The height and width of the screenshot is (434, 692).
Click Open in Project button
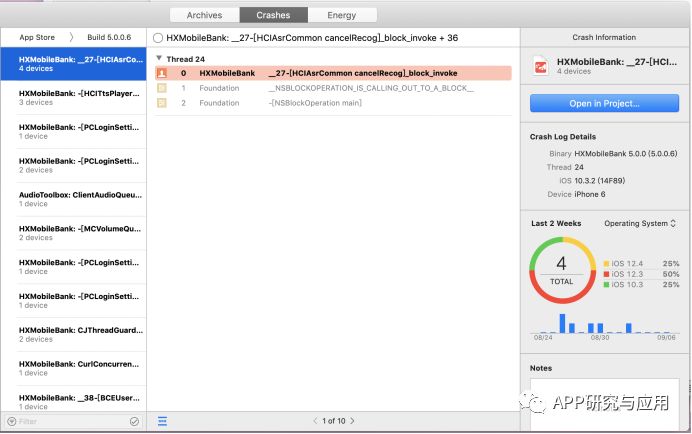pos(604,103)
